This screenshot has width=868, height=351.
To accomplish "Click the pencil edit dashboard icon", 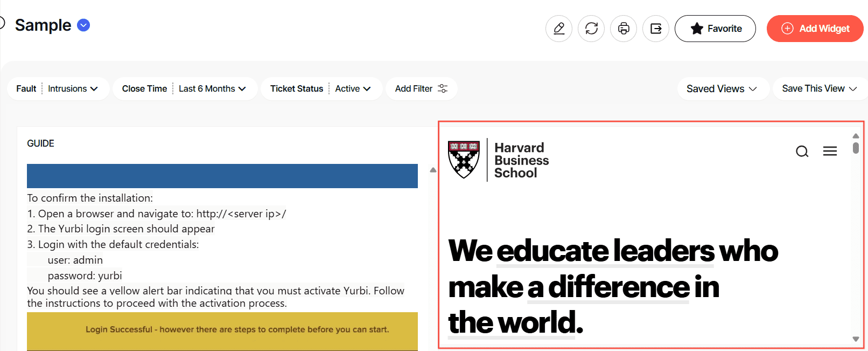I will pos(559,29).
